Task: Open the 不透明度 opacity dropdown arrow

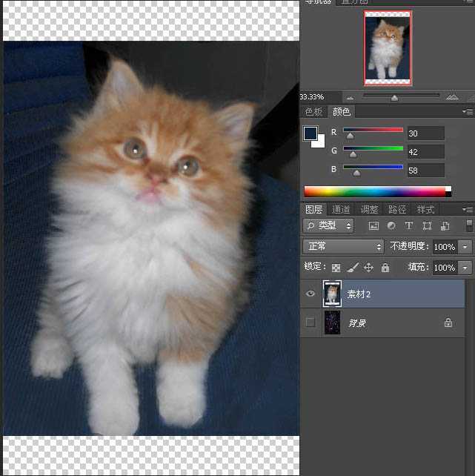Action: coord(465,247)
